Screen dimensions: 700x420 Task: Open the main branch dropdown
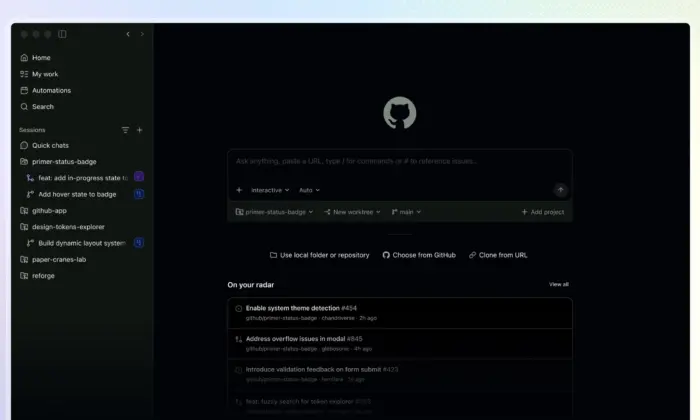[406, 212]
